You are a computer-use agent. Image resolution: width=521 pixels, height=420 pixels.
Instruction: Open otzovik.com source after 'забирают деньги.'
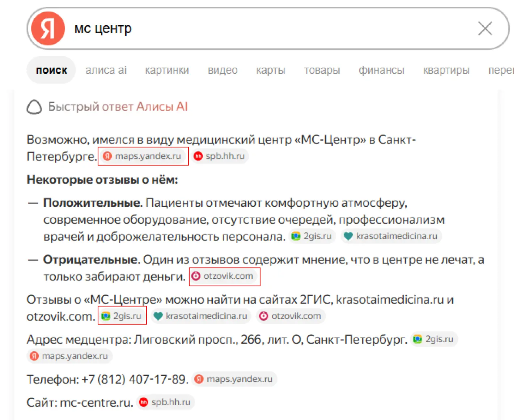(224, 276)
